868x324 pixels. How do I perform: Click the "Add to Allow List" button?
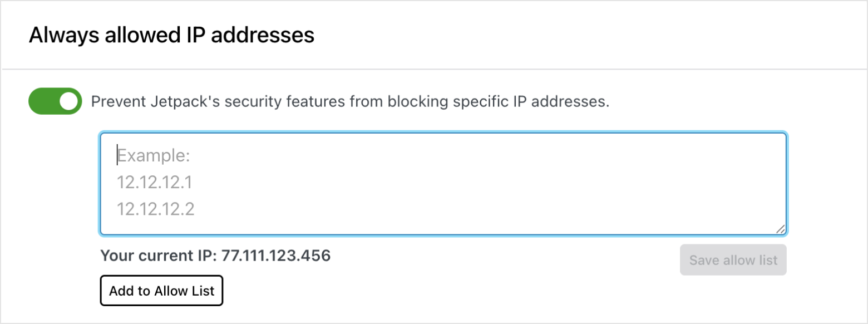[x=161, y=291]
